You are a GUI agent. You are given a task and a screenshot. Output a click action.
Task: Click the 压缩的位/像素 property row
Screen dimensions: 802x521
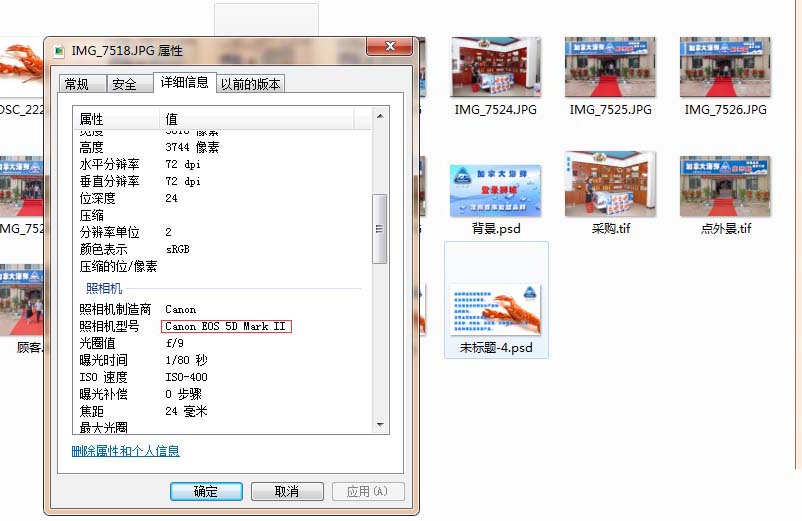(222, 266)
